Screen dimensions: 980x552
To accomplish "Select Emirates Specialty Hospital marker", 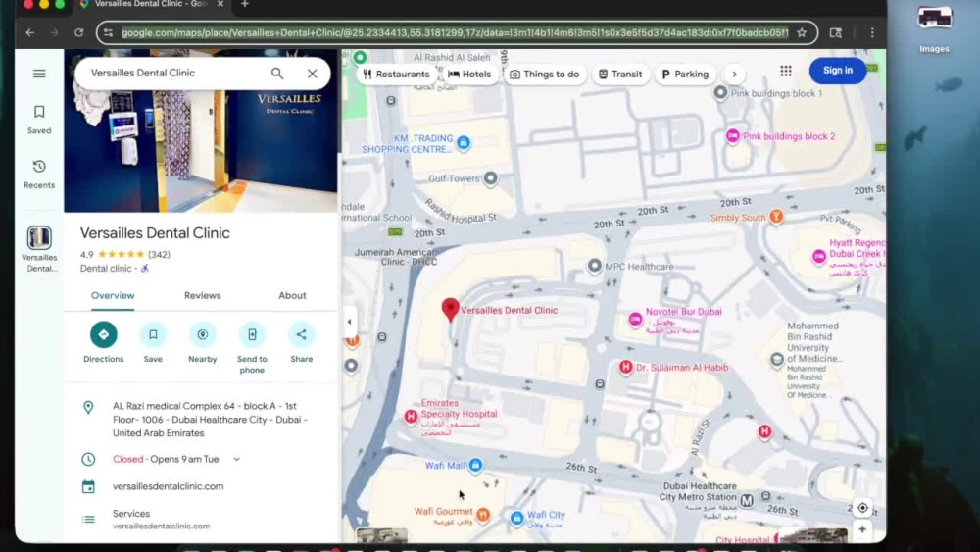I will pos(411,417).
